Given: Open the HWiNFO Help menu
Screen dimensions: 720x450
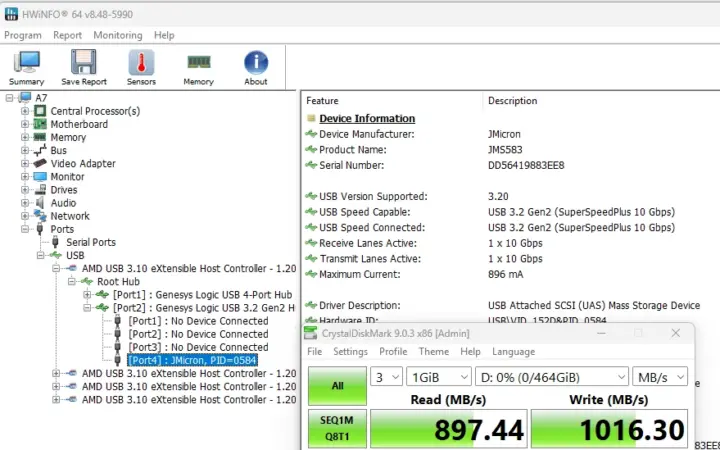Looking at the screenshot, I should [x=164, y=35].
